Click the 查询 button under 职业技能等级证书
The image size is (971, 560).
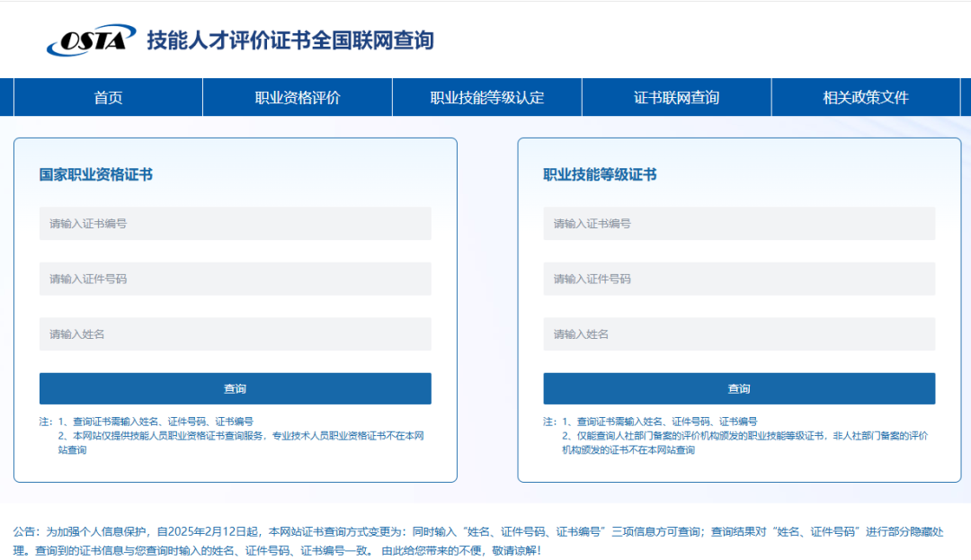coord(739,388)
